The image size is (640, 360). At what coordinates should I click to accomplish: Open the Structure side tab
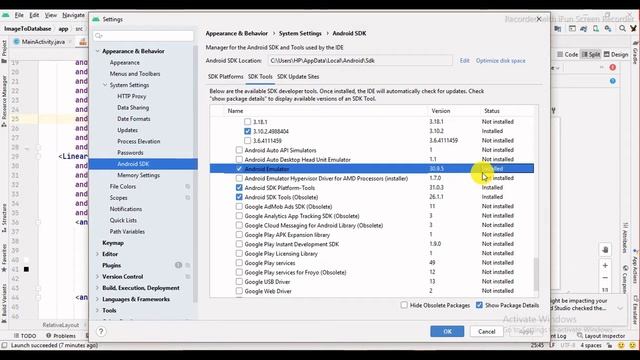(4, 218)
